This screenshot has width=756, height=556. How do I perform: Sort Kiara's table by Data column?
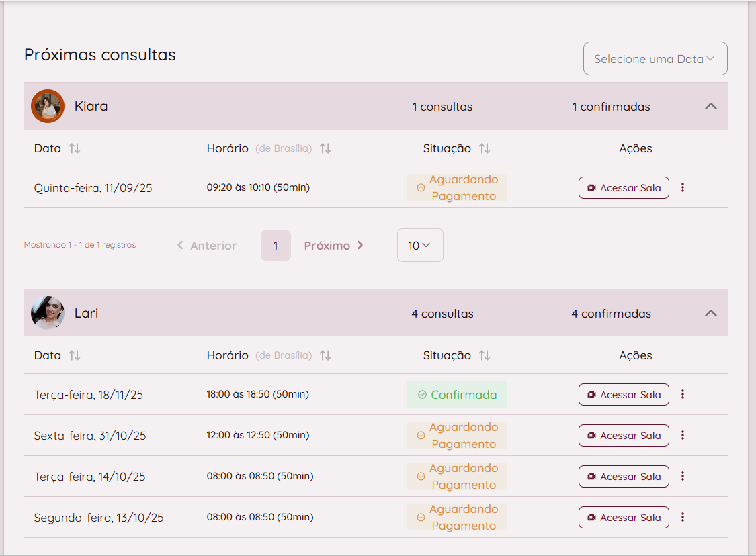pyautogui.click(x=75, y=148)
